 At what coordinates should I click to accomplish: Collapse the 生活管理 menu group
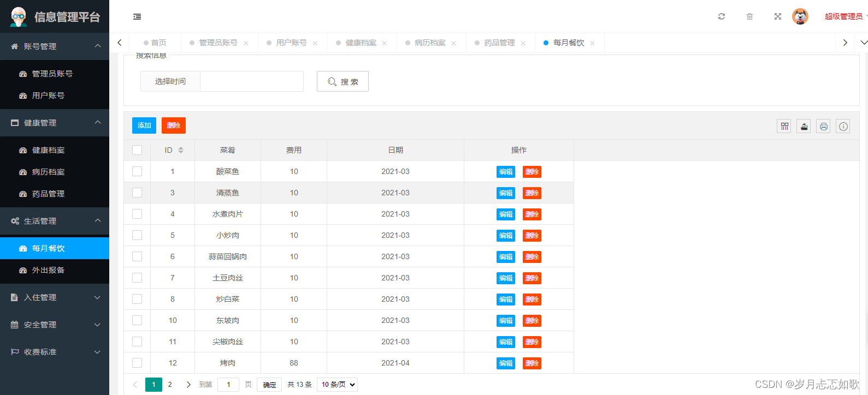click(x=55, y=221)
